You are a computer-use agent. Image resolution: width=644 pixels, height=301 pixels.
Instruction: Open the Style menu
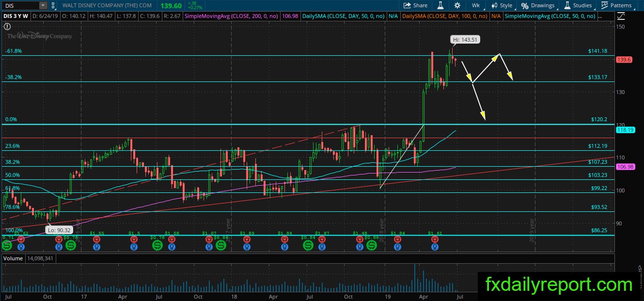(502, 5)
